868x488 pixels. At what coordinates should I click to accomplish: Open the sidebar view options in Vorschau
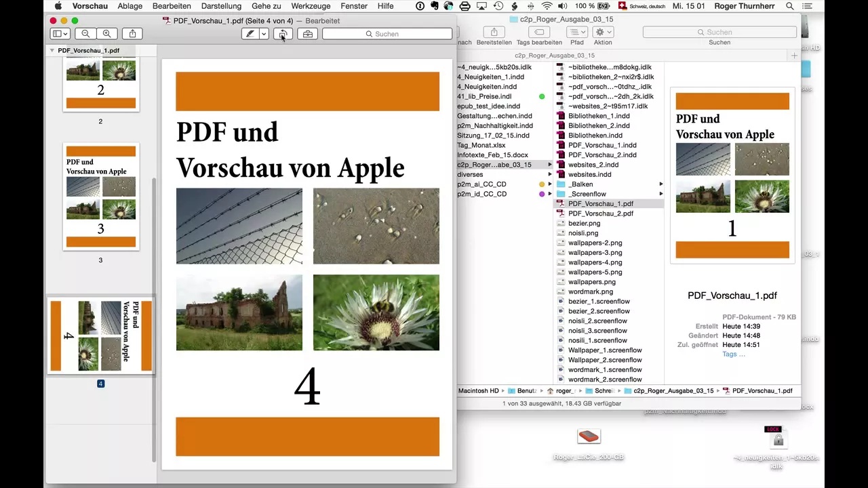point(60,34)
